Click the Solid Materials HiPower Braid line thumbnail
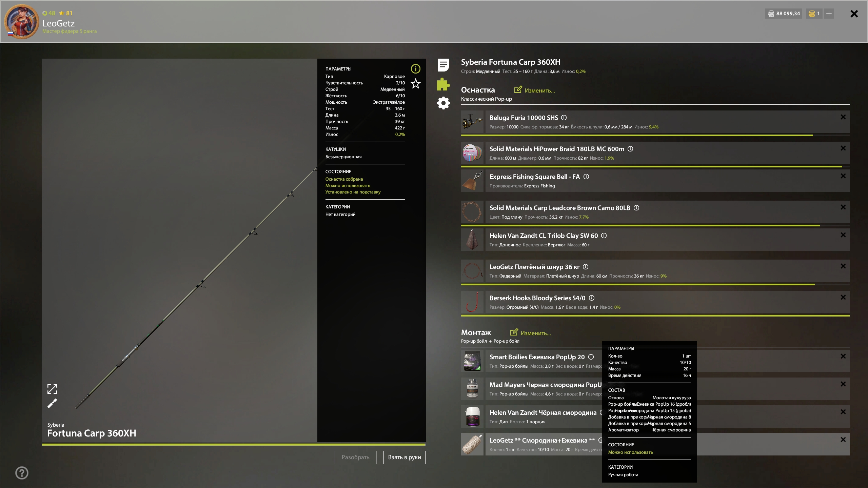This screenshot has width=868, height=488. (x=472, y=153)
